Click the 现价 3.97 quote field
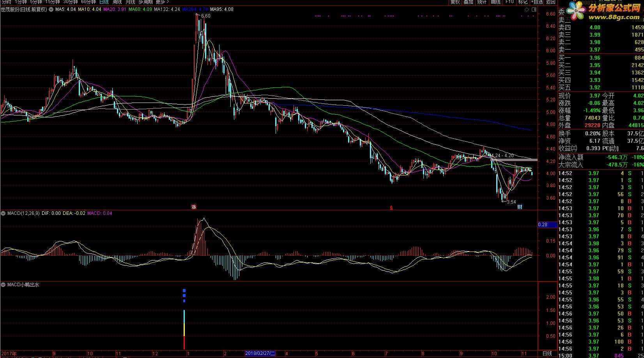Image resolution: width=644 pixels, height=358 pixels. [x=579, y=96]
